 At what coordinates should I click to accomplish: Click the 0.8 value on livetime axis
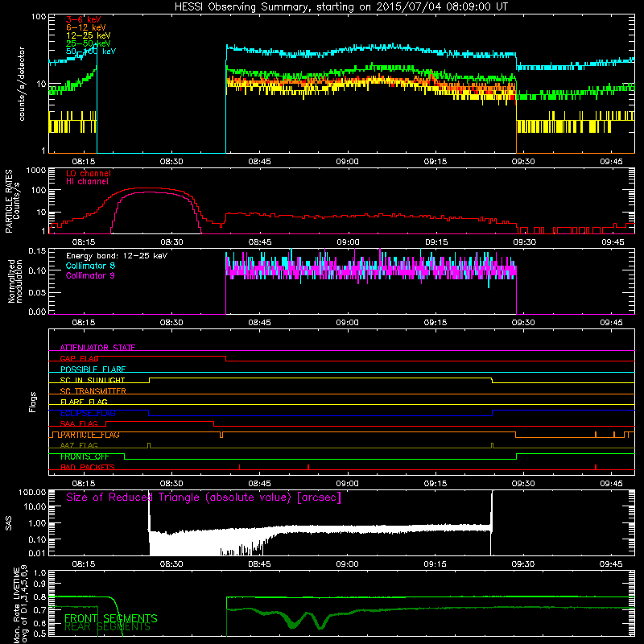(39, 597)
